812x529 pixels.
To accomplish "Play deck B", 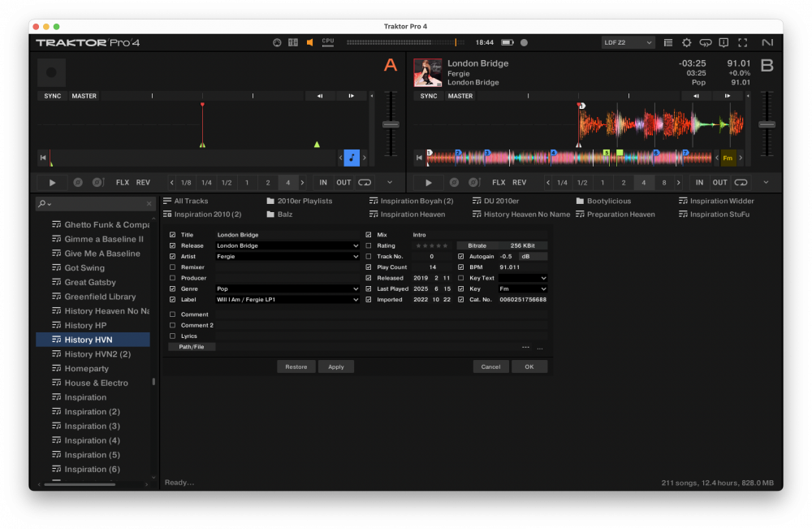I will tap(428, 182).
